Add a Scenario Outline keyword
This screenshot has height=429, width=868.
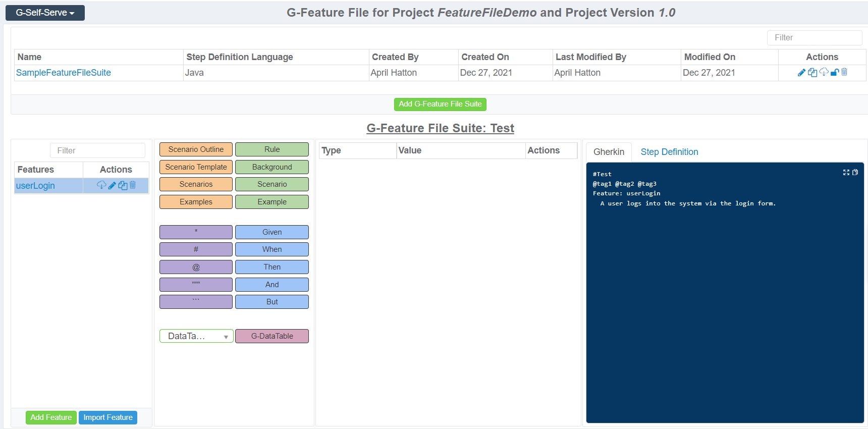pos(196,149)
